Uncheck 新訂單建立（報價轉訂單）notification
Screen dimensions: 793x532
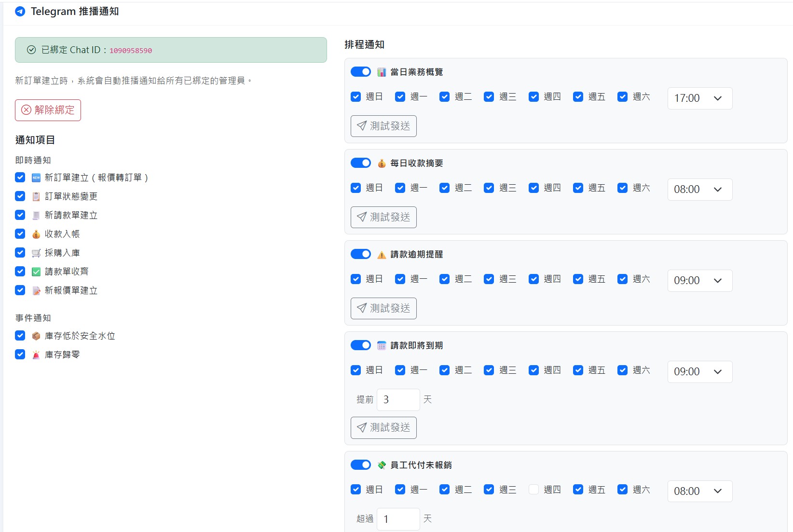20,177
